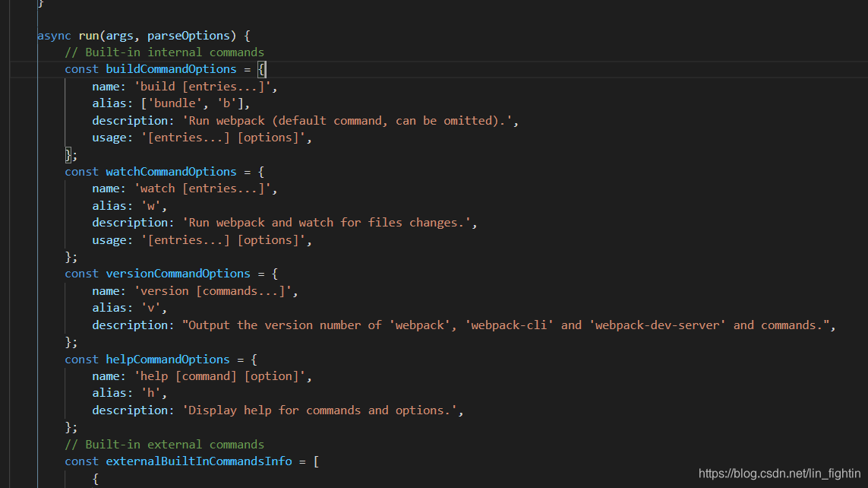
Task: Click the string 'version [commands...]'
Action: 213,291
